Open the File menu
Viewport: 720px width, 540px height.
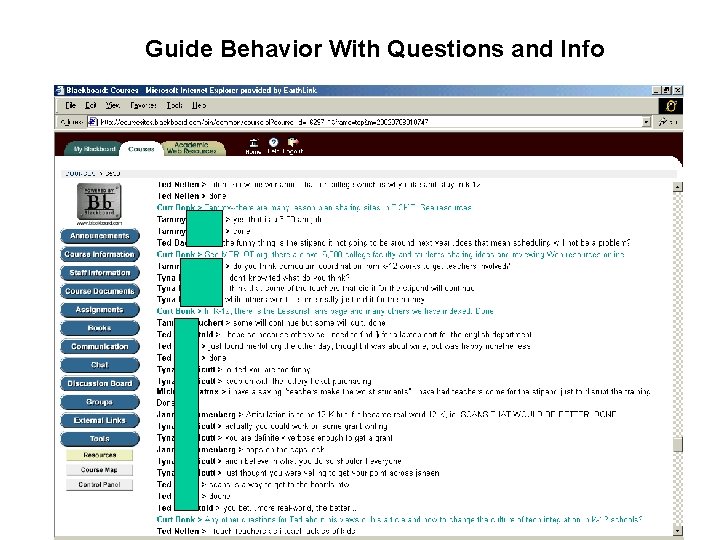[x=71, y=105]
